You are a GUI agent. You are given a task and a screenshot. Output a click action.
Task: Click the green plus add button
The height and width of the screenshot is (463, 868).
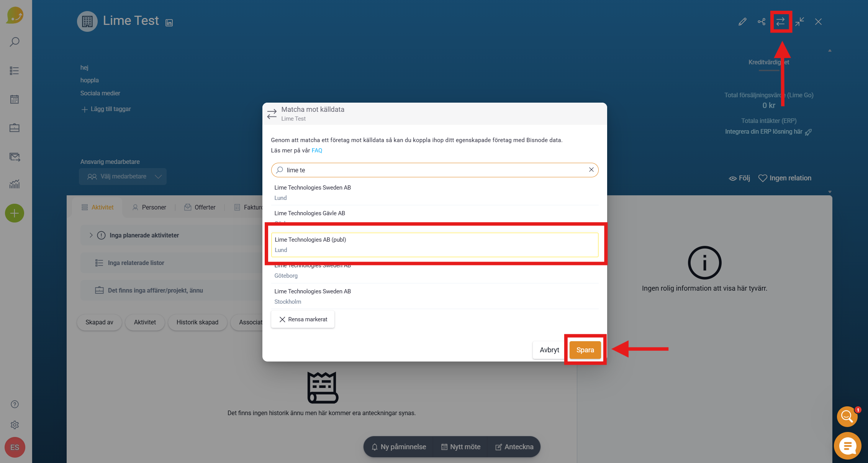pos(15,213)
